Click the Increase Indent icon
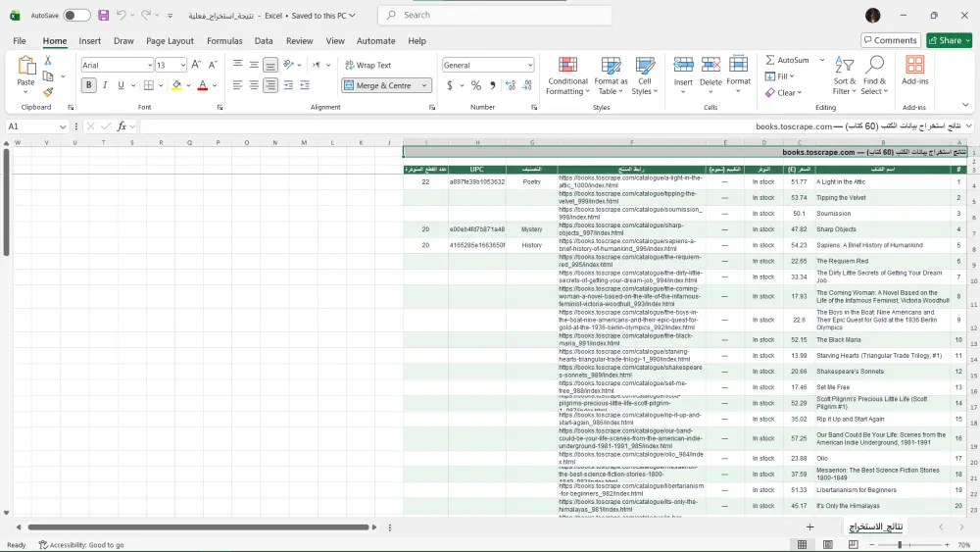Viewport: 980px width, 552px height. coord(305,85)
